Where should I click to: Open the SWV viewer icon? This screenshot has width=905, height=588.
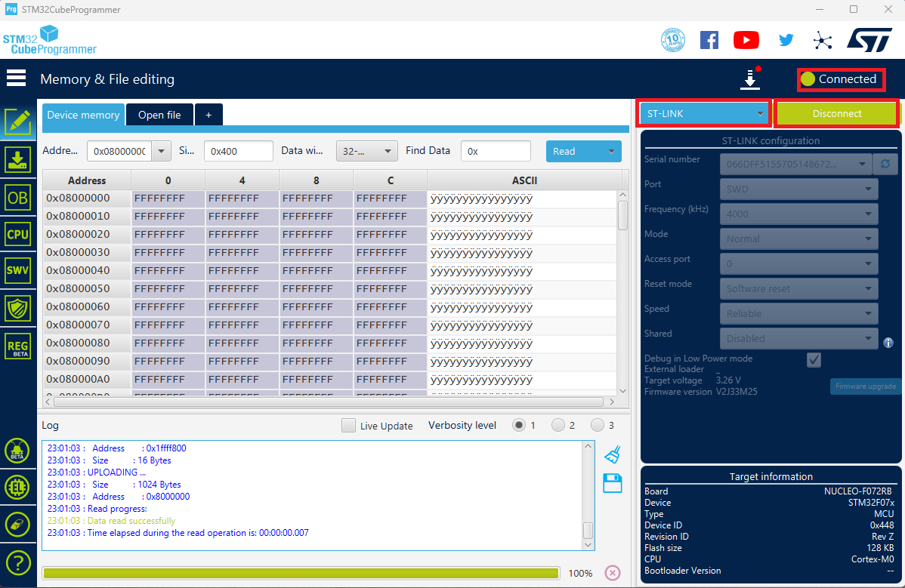[18, 269]
